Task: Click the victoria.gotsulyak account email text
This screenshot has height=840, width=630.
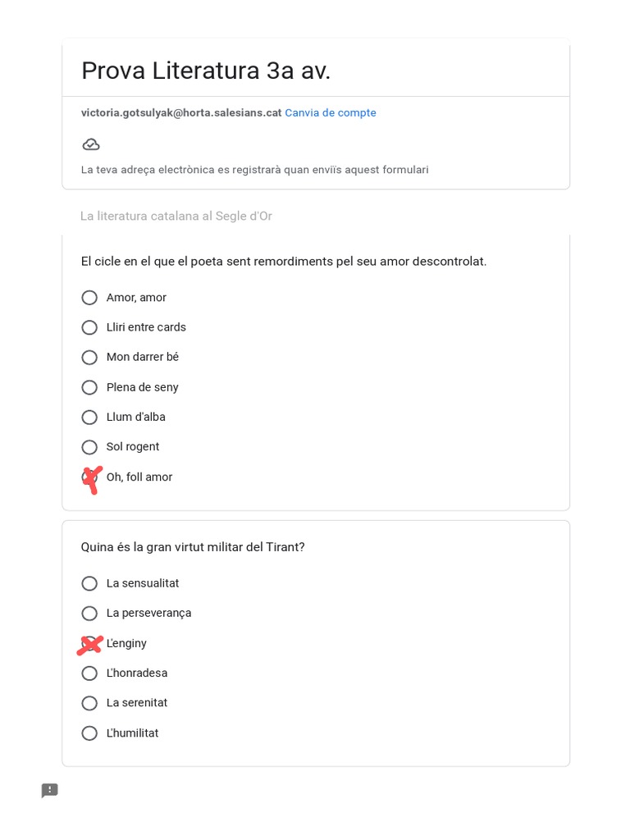Action: pyautogui.click(x=181, y=113)
